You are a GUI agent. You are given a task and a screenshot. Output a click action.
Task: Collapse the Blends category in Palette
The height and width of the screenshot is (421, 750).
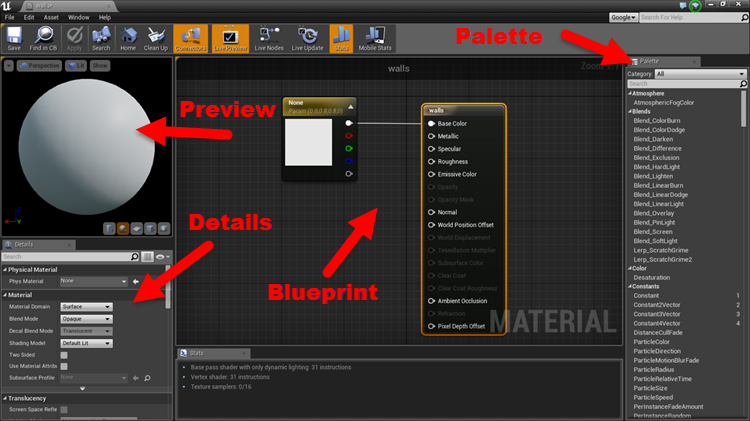pos(630,111)
